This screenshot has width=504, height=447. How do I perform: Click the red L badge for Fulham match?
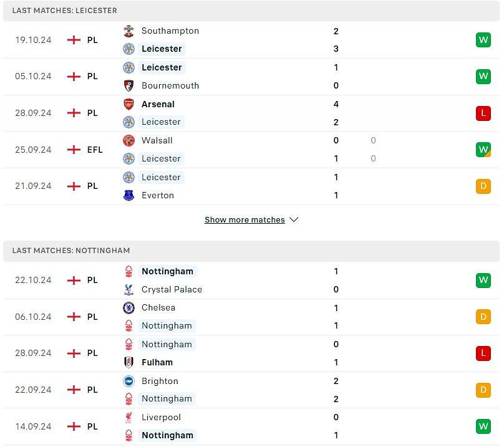483,353
